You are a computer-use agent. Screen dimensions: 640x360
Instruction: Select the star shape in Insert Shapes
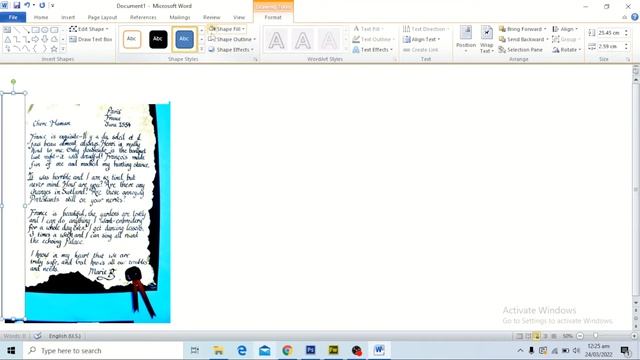click(54, 49)
